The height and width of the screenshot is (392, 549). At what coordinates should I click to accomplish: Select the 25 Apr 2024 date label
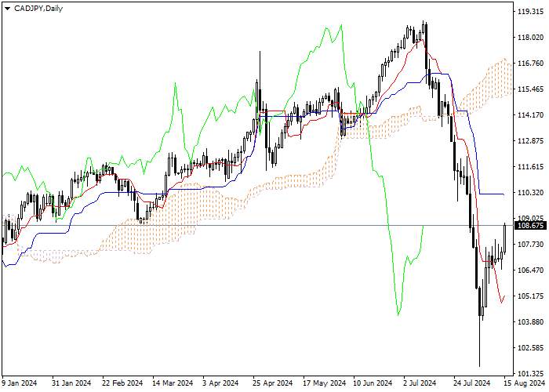tap(273, 383)
